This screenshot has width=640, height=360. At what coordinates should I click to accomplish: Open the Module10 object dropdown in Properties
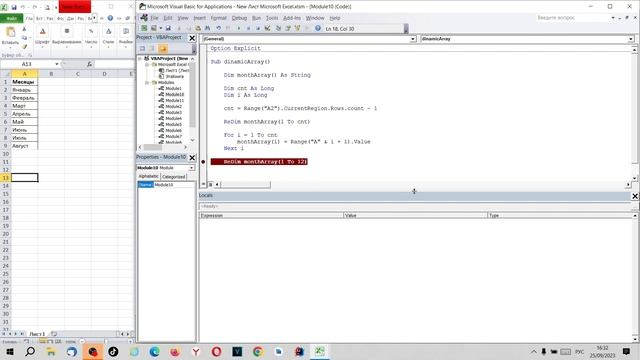(x=191, y=168)
